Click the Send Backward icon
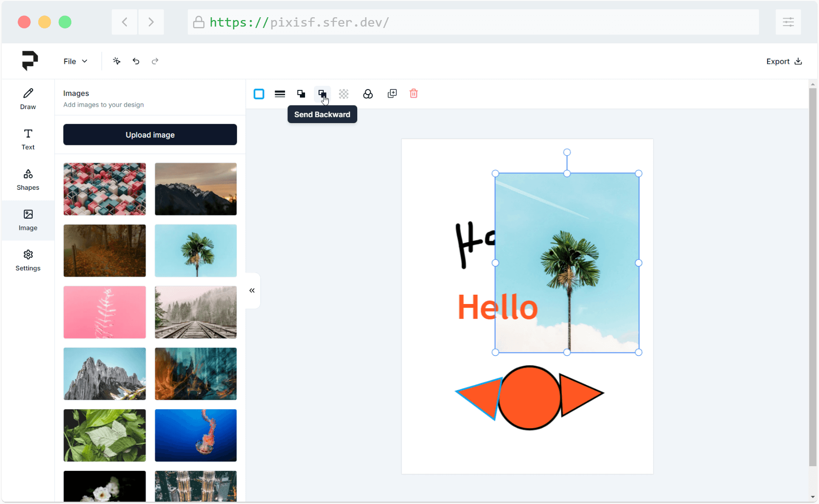The width and height of the screenshot is (819, 504). (x=322, y=94)
